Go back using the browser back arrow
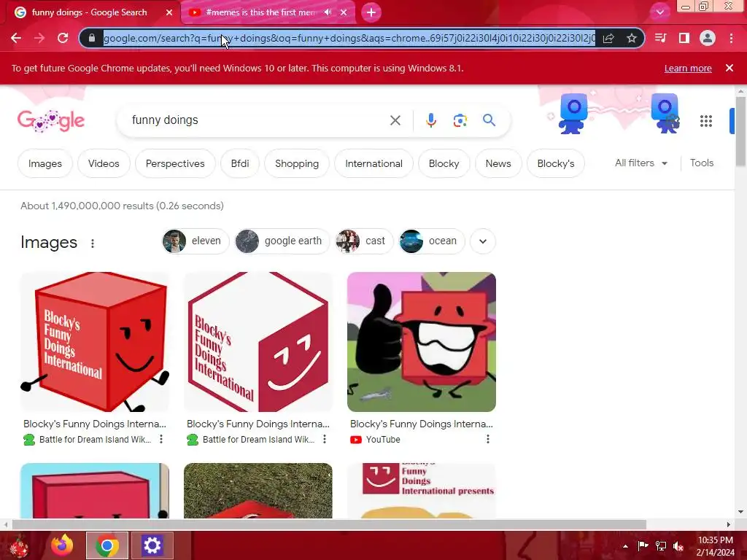 click(x=16, y=38)
